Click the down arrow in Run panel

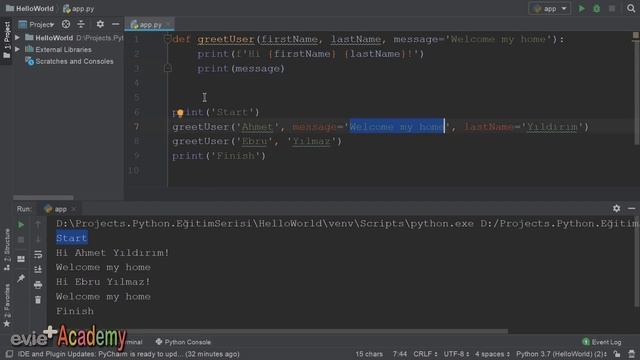pyautogui.click(x=38, y=239)
